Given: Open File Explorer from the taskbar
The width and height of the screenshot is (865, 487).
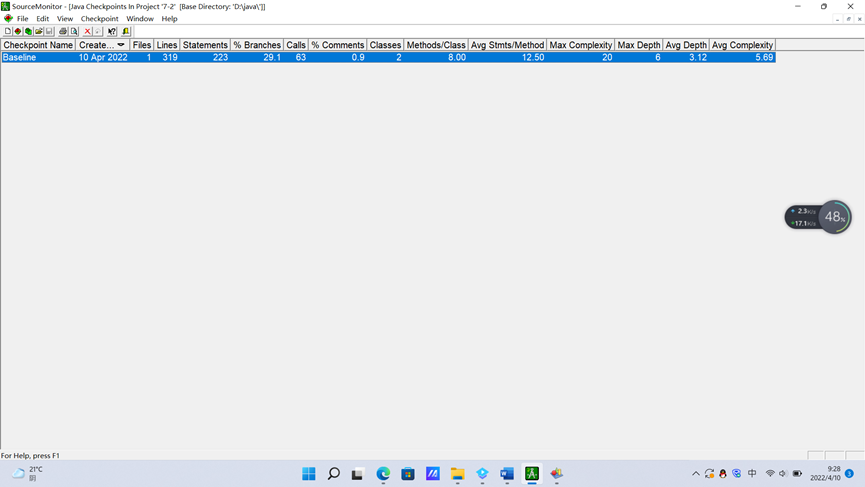Looking at the screenshot, I should pos(457,474).
